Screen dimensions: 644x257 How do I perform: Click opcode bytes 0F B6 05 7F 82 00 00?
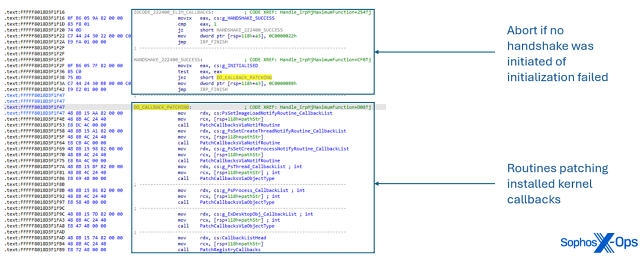(x=95, y=65)
